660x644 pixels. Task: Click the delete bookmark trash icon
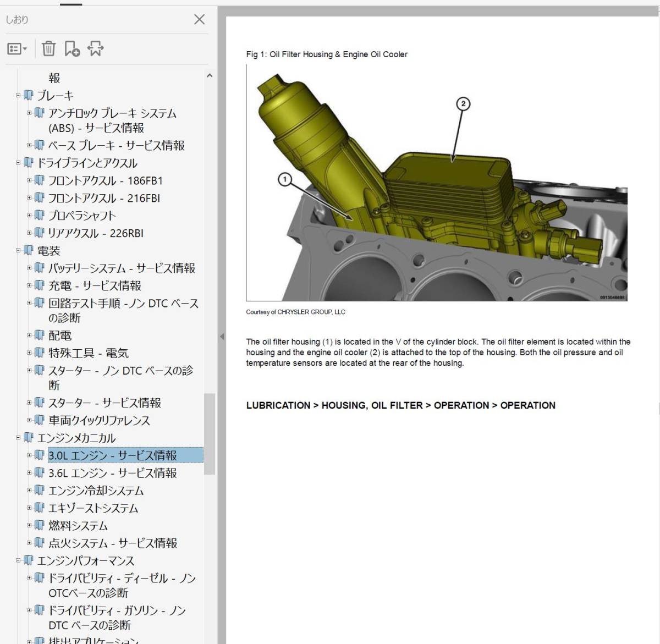48,49
